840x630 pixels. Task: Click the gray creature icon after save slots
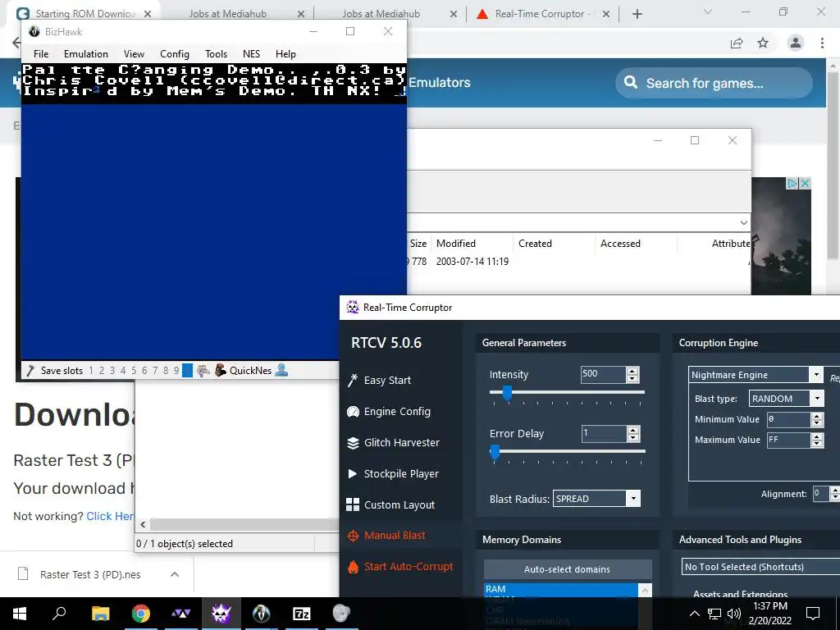(203, 370)
